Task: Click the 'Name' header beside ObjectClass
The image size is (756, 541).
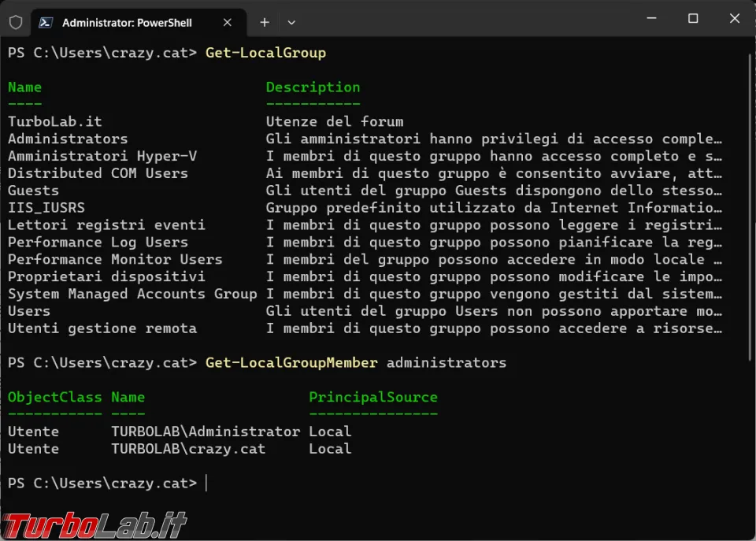Action: [x=128, y=398]
